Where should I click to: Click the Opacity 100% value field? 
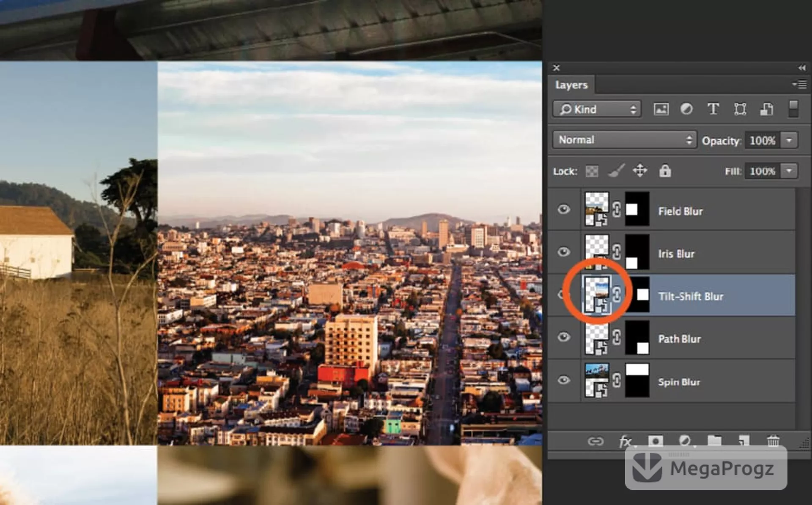763,140
